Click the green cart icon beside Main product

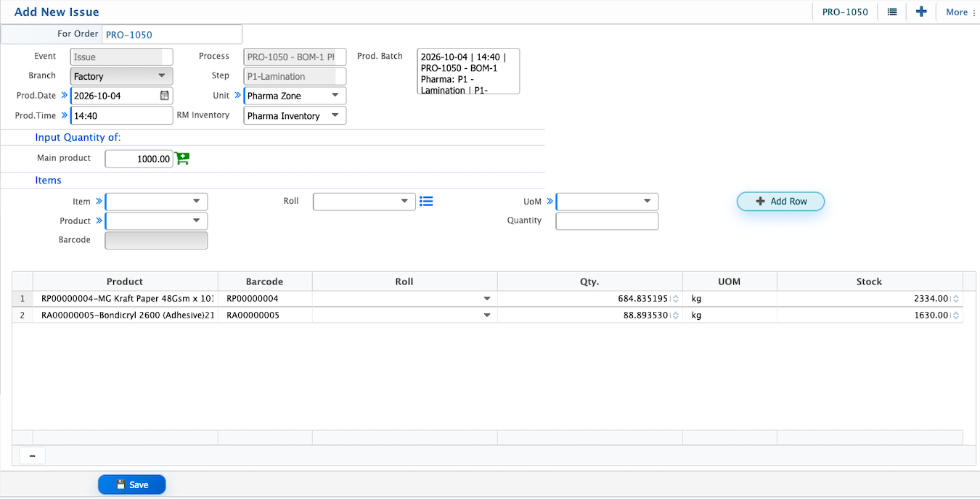[x=182, y=158]
